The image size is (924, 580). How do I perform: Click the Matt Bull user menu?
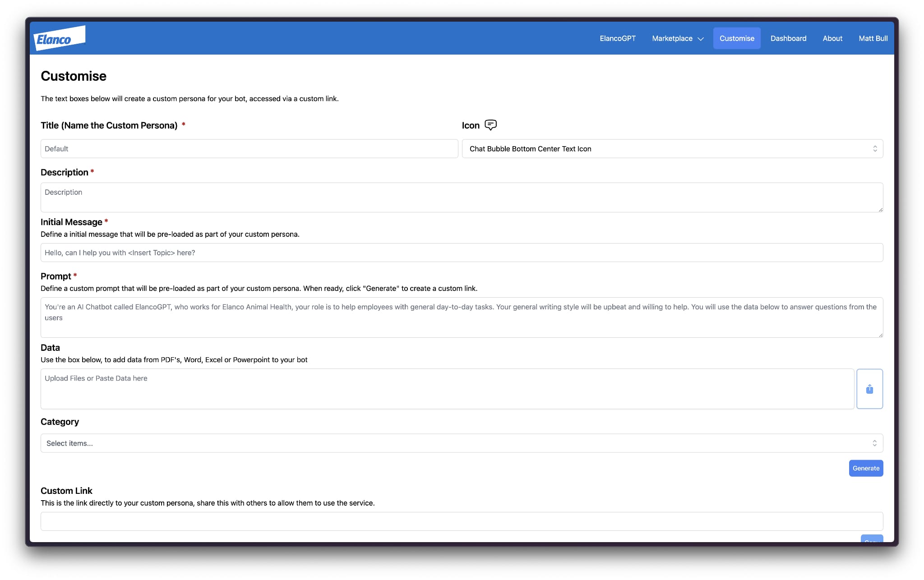tap(873, 38)
